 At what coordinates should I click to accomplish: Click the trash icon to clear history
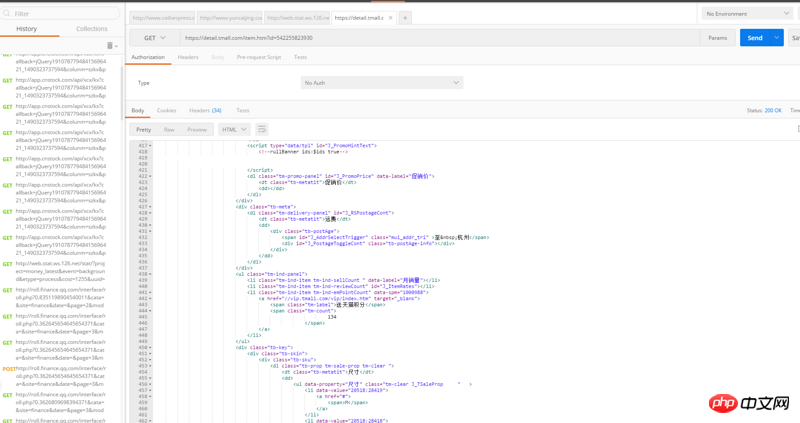point(111,46)
